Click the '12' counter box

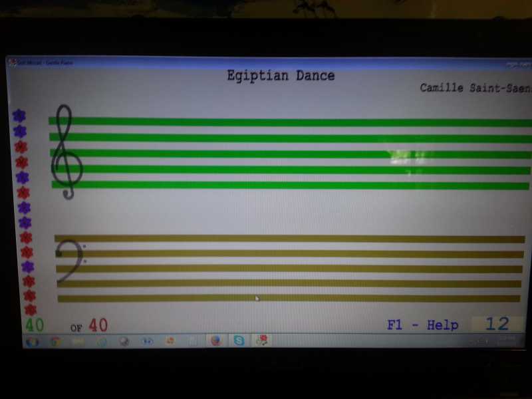[x=497, y=324]
